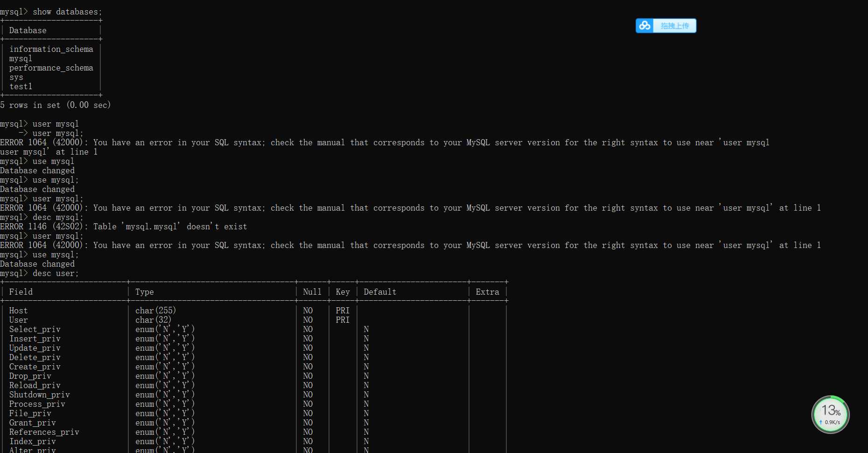Select the 'Host' field name
This screenshot has width=868, height=453.
[19, 311]
